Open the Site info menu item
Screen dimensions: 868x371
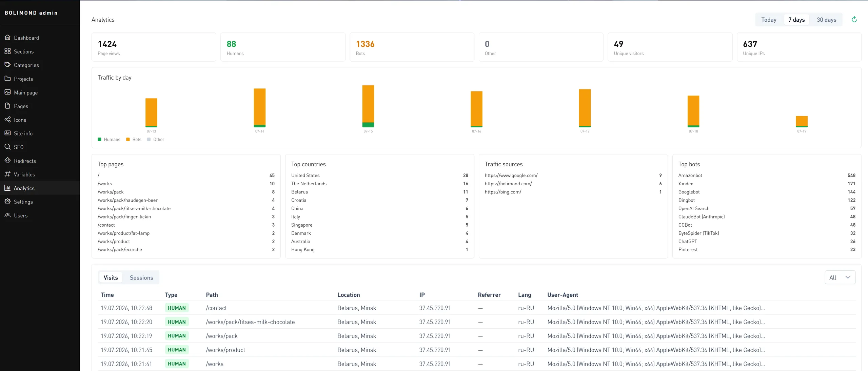pos(40,133)
